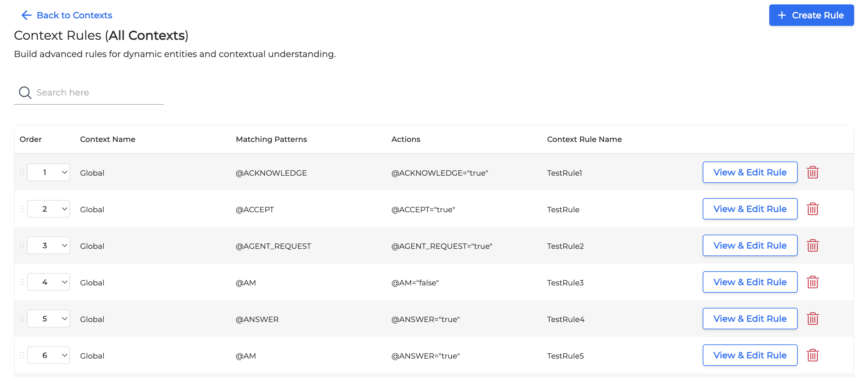Click the drag handle beside order 4
The width and height of the screenshot is (868, 381).
point(22,282)
